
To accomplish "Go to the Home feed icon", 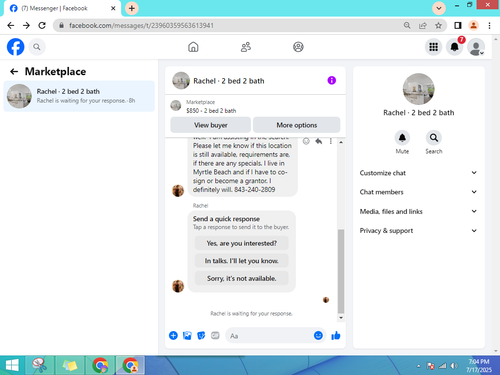I will pos(193,47).
